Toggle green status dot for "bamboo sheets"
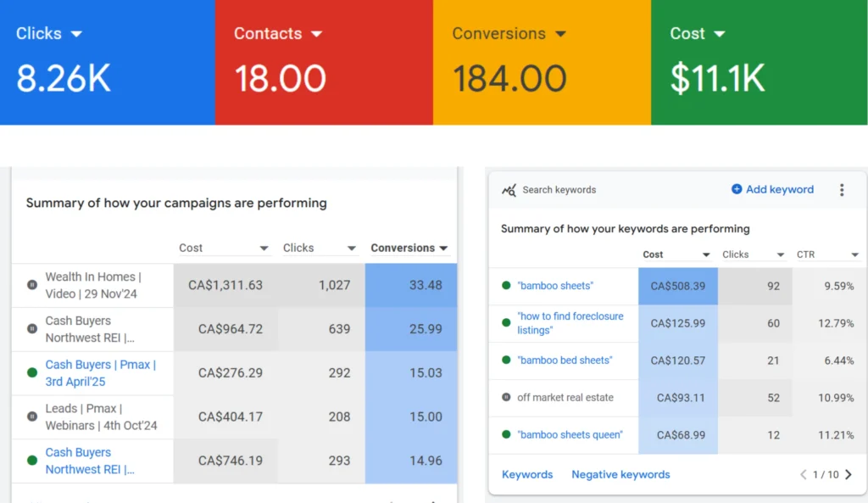 506,286
